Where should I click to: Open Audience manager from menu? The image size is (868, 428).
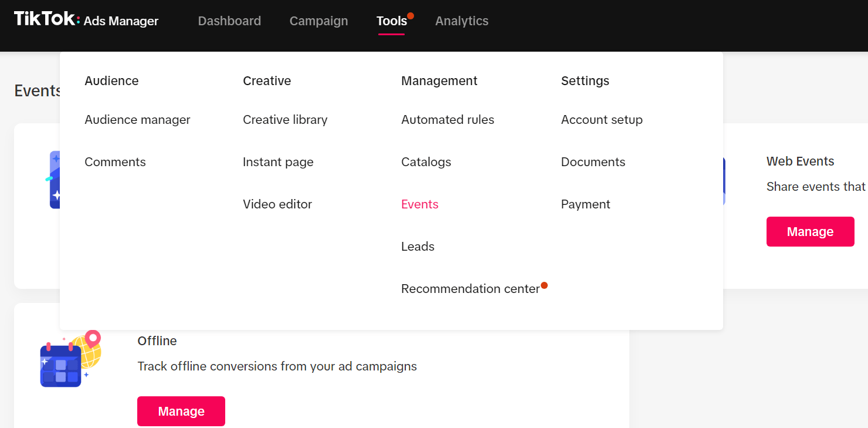(x=137, y=120)
